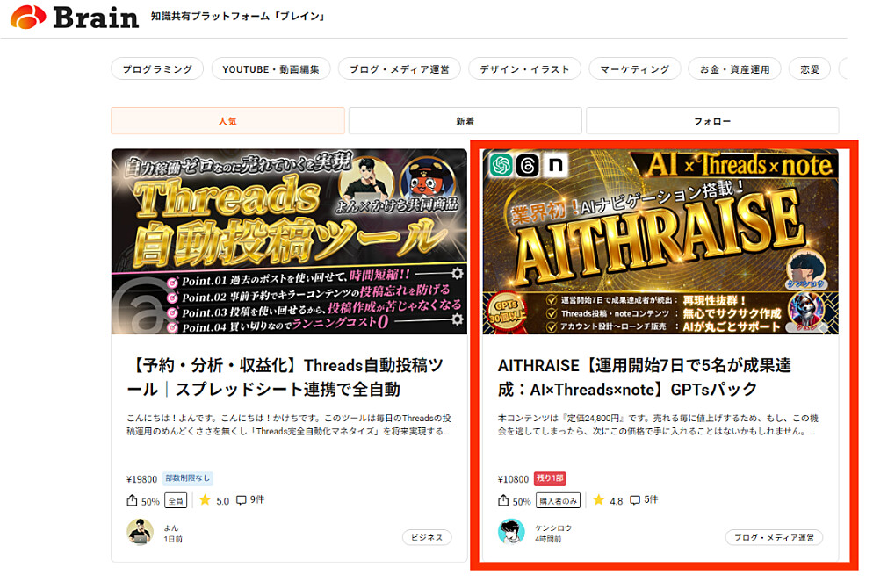Click the ¥10800 price
This screenshot has height=588, width=873.
coord(513,479)
